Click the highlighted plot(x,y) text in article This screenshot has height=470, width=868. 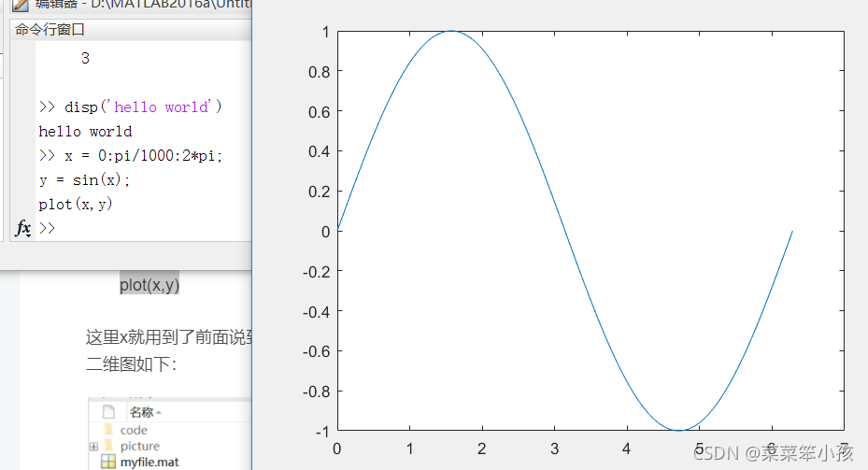[x=149, y=285]
